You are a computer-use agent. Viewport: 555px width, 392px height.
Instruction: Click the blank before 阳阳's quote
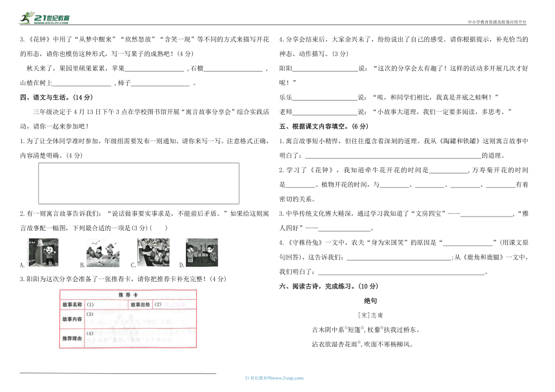click(x=325, y=68)
